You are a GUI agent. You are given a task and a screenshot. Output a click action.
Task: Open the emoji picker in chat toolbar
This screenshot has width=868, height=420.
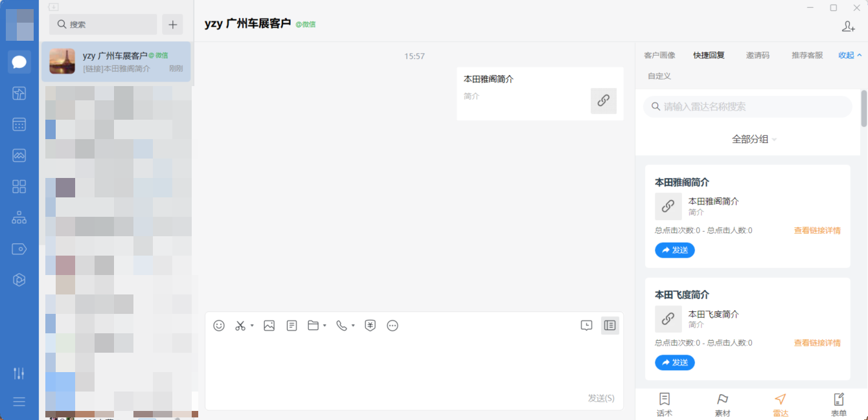(x=219, y=326)
